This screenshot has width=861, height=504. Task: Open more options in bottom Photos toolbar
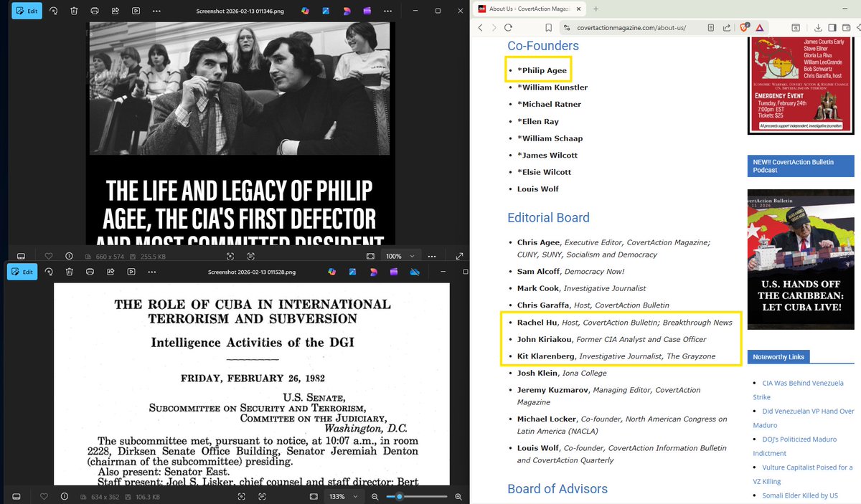tap(151, 272)
